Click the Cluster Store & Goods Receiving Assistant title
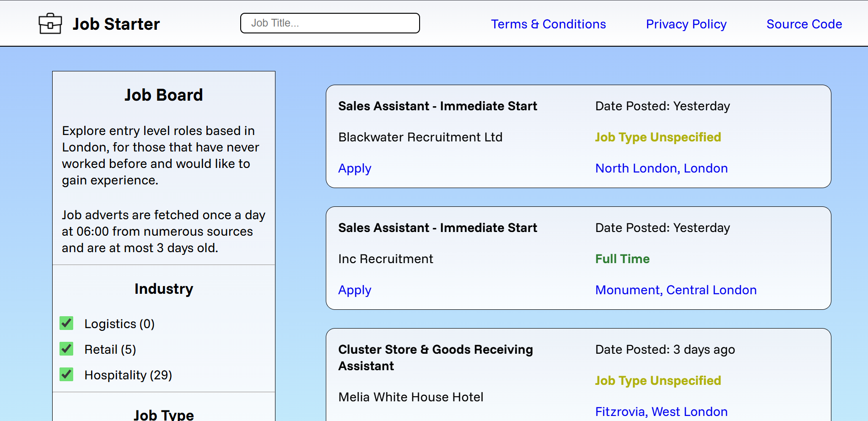 pos(436,358)
